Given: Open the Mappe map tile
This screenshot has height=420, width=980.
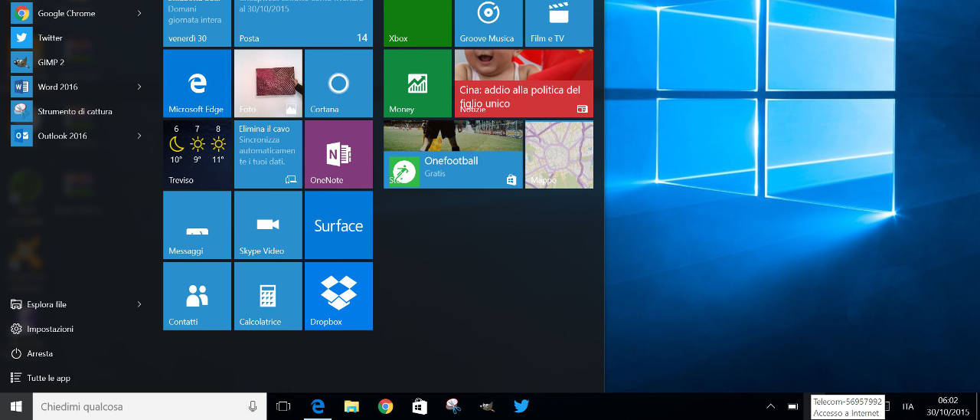Looking at the screenshot, I should coord(559,154).
